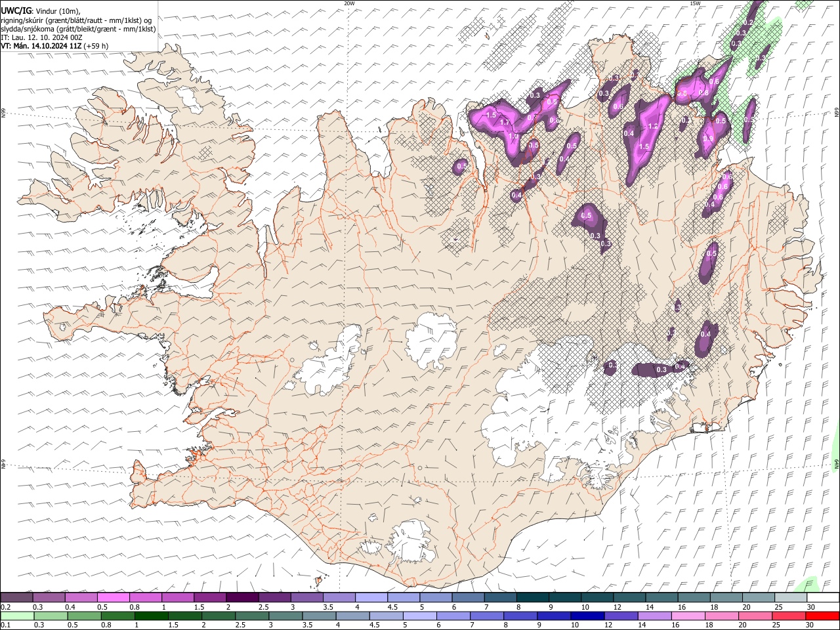Select the darkest green 1–1.5 rain legend swatch

152,616
